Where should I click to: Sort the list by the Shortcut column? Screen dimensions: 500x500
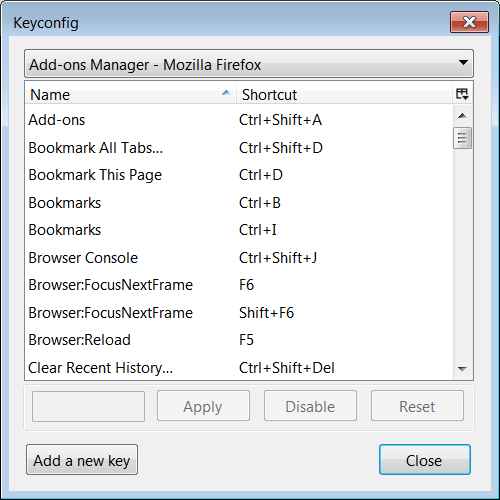pos(345,95)
